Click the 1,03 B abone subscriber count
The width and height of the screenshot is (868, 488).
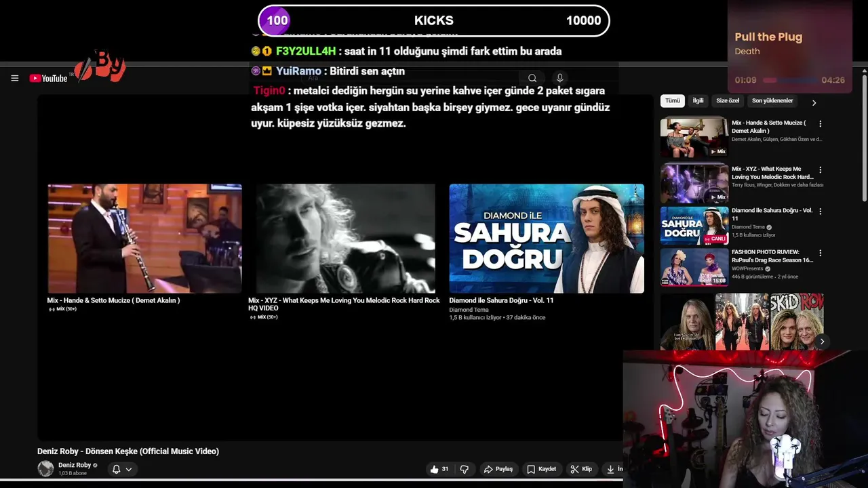[73, 473]
